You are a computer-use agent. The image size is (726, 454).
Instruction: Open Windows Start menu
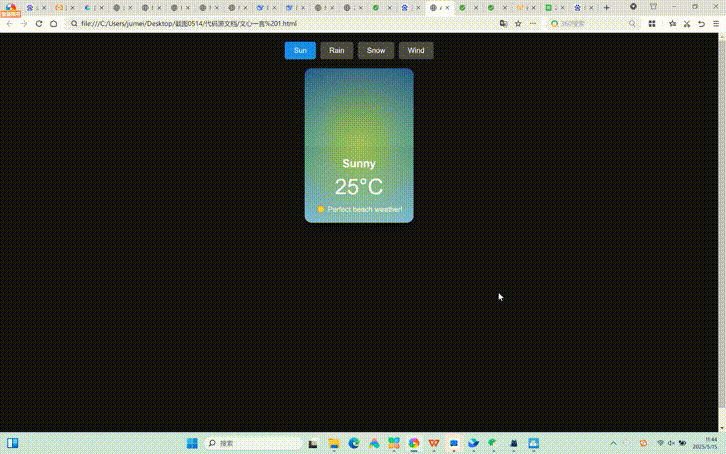coord(192,443)
